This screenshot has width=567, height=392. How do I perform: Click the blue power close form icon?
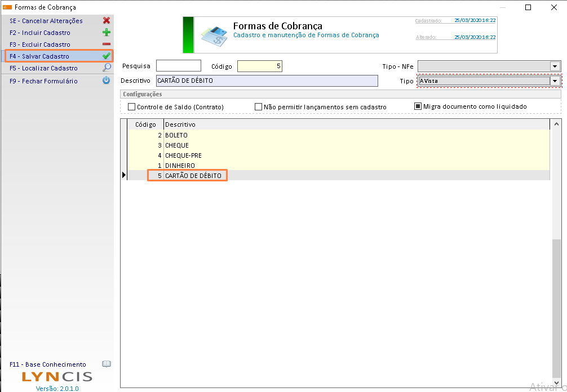106,81
